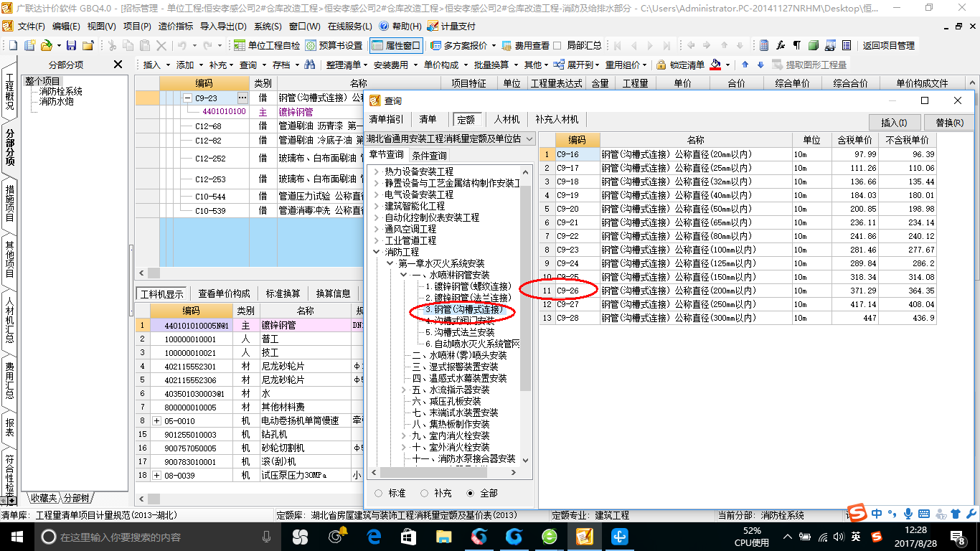Open 在线服务(L) menu
980x551 pixels.
click(x=351, y=26)
